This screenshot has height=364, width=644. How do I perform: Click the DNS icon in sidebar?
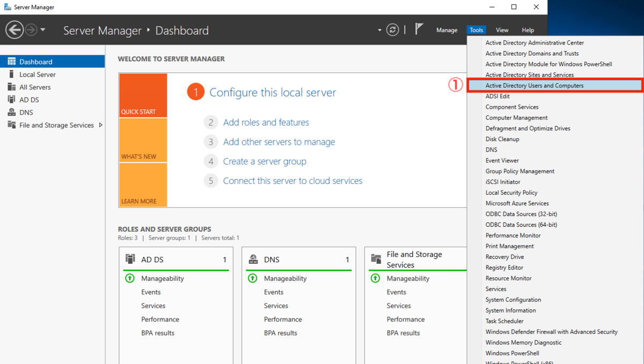pos(11,112)
